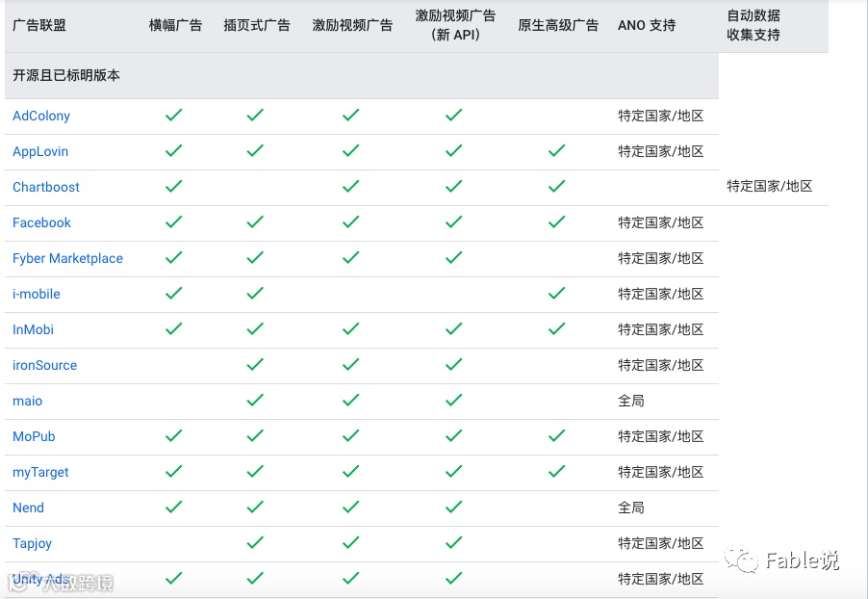This screenshot has width=868, height=599.
Task: Click the 插页式广告 column header
Action: (257, 25)
